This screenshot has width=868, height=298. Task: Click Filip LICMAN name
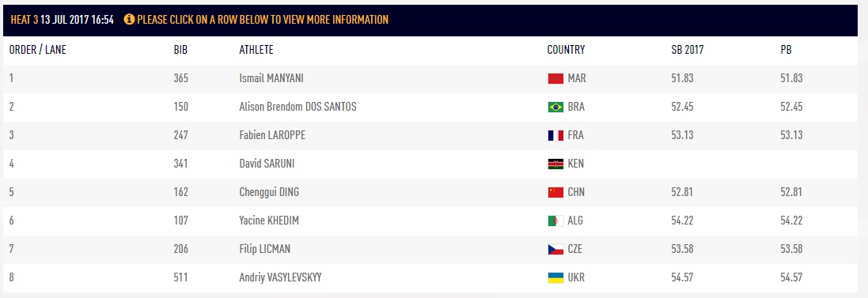264,249
